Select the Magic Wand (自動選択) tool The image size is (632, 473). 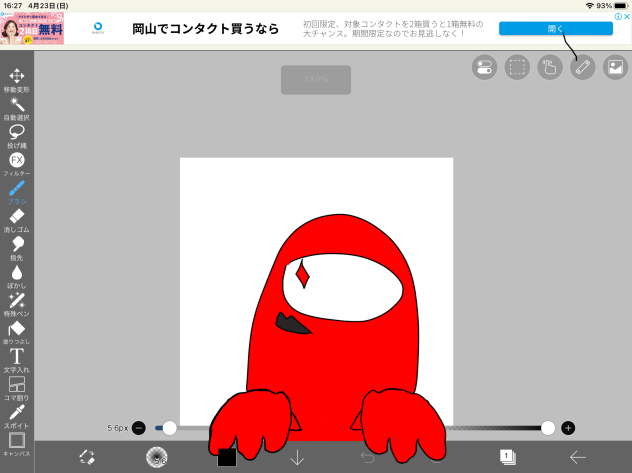click(17, 108)
